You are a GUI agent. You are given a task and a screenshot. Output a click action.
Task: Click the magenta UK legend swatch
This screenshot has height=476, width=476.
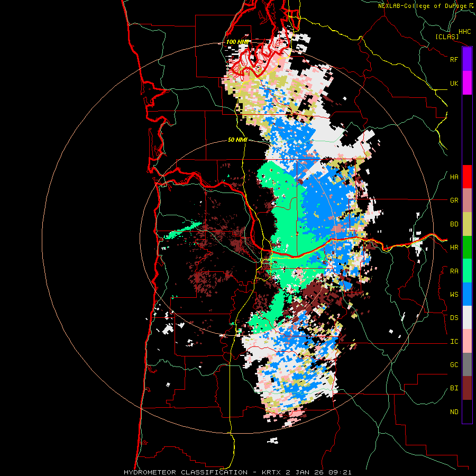(x=467, y=83)
